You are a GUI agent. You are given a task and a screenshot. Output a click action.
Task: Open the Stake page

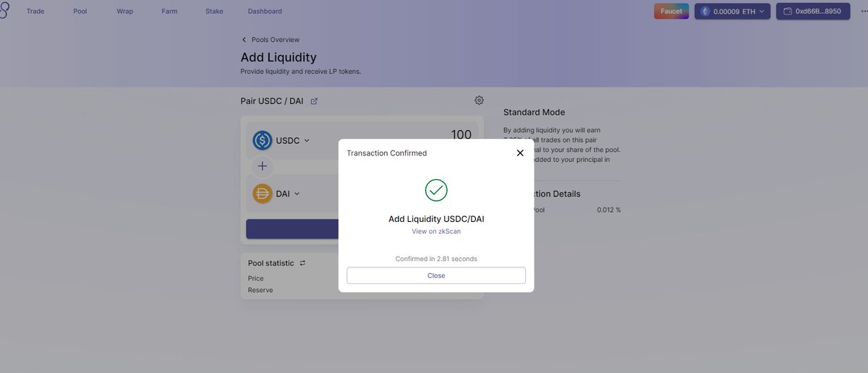214,12
